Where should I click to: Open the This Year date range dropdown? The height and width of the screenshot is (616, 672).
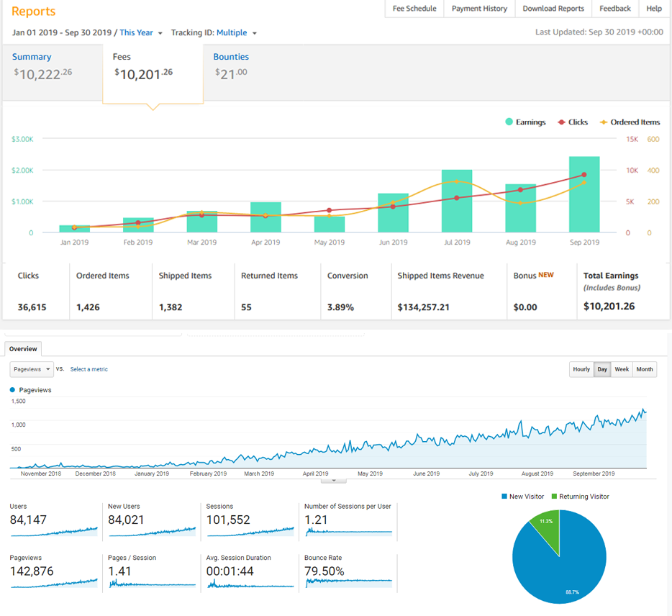[140, 32]
